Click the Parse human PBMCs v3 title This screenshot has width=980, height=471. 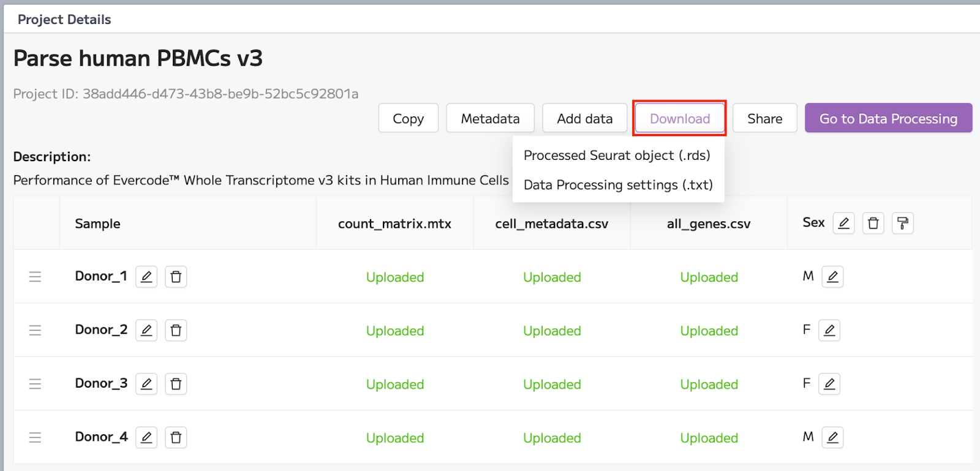(138, 59)
